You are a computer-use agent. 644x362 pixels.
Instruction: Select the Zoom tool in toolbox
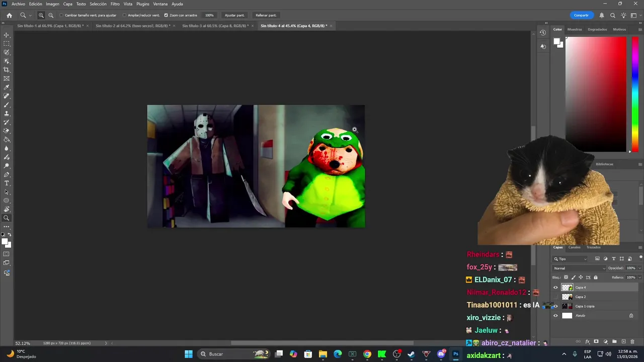(x=7, y=218)
